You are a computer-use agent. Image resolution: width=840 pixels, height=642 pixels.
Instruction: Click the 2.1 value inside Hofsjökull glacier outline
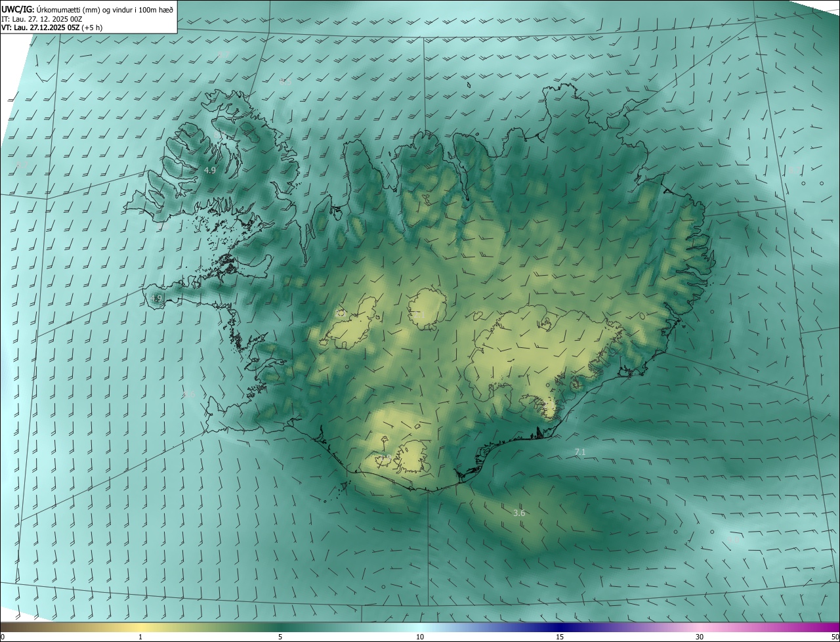point(421,314)
